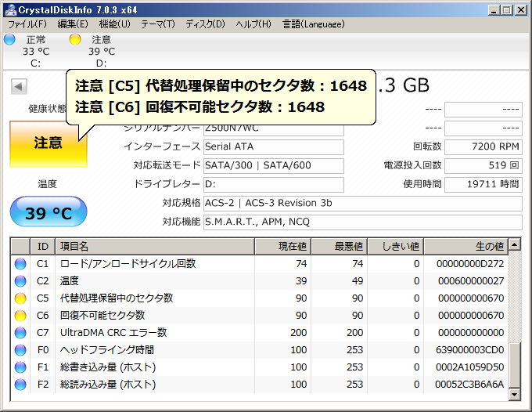This screenshot has height=412, width=532.
Task: Click the yellow status dot for C6 row
Action: point(20,316)
